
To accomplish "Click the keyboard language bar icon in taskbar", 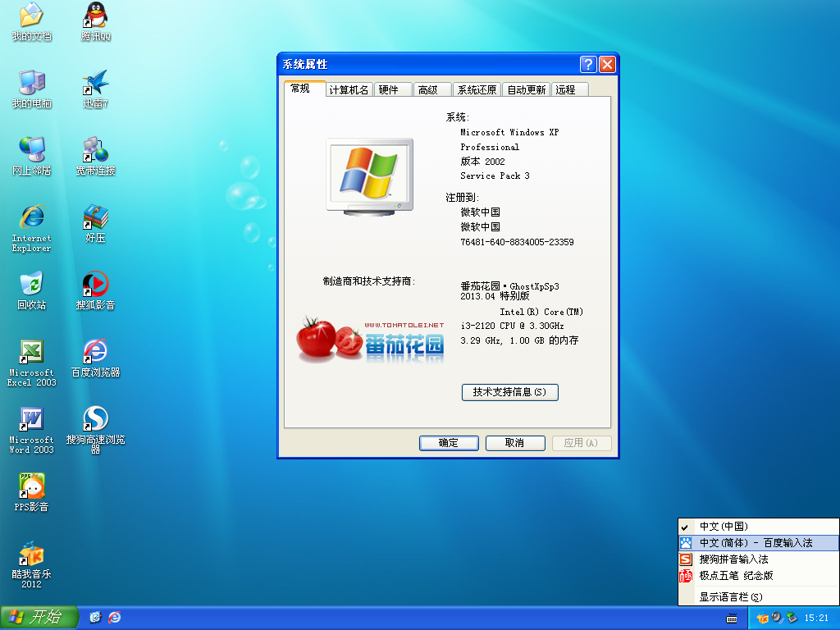I will (731, 619).
